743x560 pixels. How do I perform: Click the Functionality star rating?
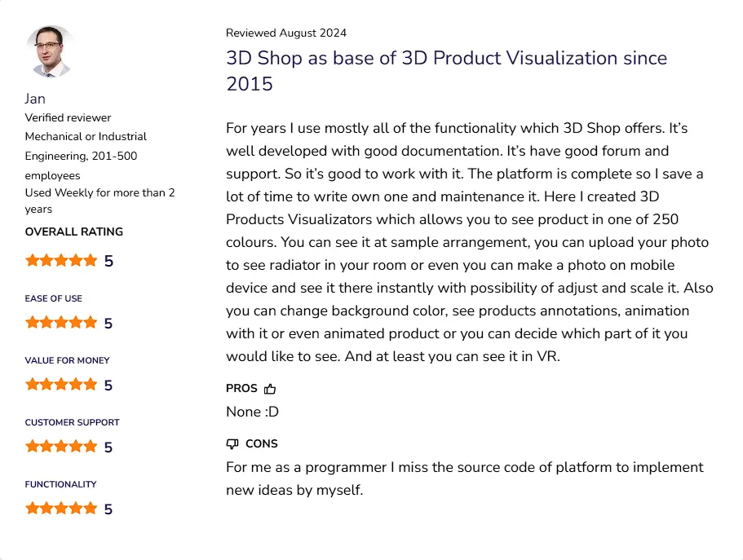(61, 509)
